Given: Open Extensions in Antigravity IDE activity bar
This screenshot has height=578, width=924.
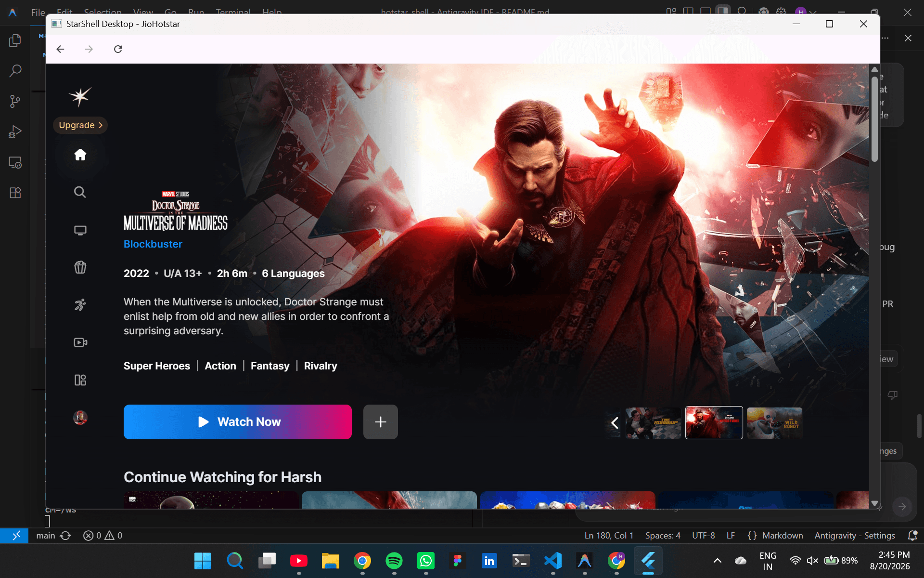Looking at the screenshot, I should 15,193.
